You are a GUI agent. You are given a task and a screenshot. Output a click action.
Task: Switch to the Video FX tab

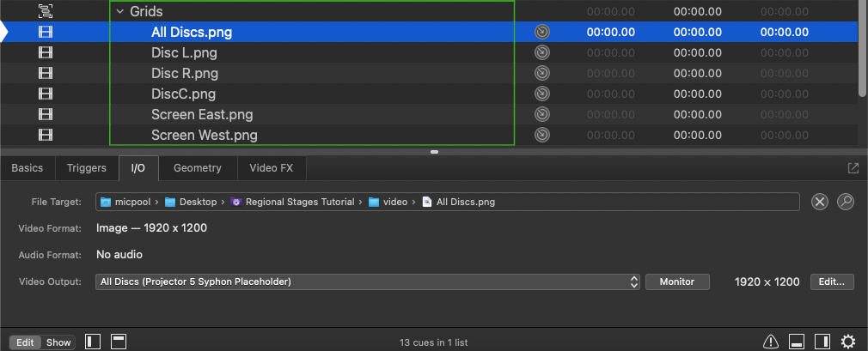pyautogui.click(x=272, y=168)
